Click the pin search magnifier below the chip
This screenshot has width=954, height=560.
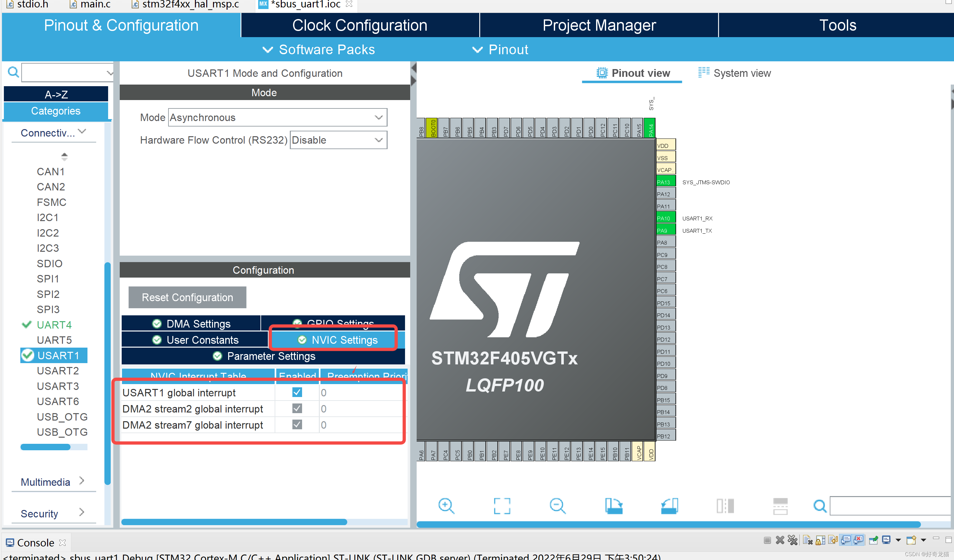tap(820, 506)
